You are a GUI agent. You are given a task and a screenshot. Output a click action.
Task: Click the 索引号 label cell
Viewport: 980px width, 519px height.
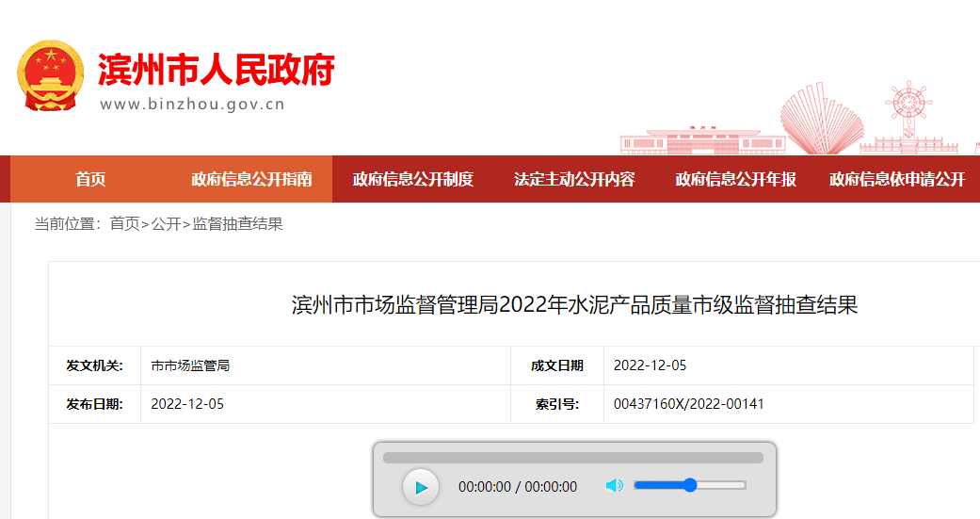[557, 404]
